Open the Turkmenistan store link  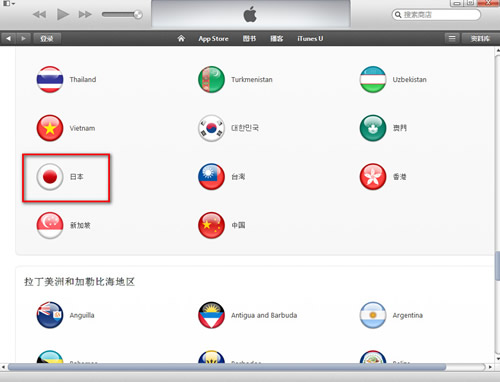tap(252, 80)
